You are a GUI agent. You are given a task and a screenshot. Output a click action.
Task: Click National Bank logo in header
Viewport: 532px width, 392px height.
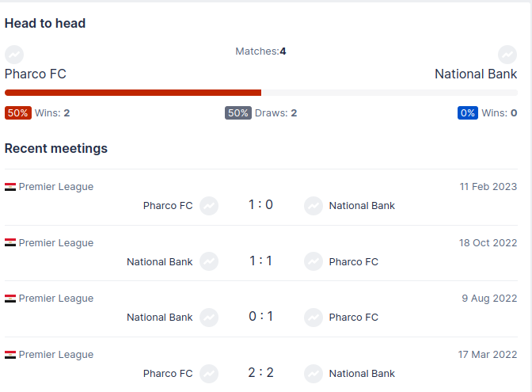point(507,55)
